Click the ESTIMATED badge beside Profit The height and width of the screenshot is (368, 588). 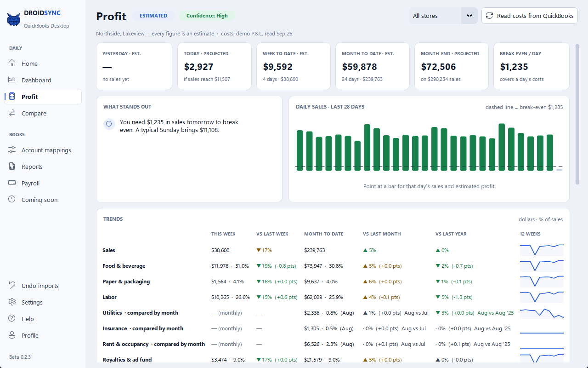(x=153, y=16)
